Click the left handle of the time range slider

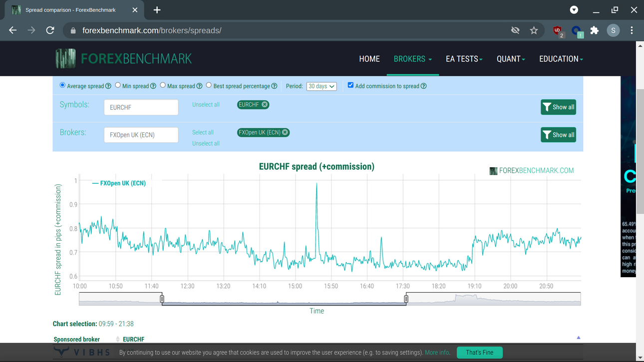(162, 299)
